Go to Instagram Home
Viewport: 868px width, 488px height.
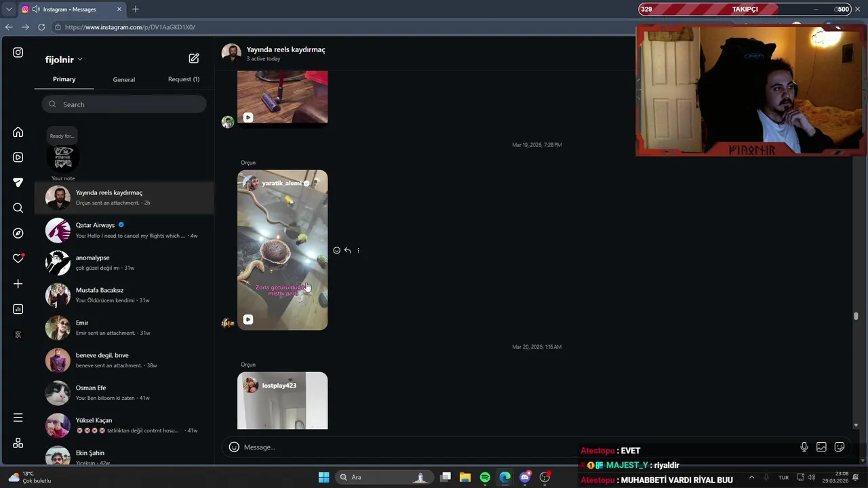18,132
